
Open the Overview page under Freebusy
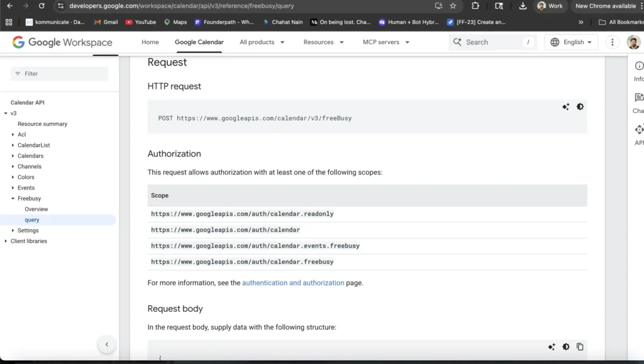(36, 208)
